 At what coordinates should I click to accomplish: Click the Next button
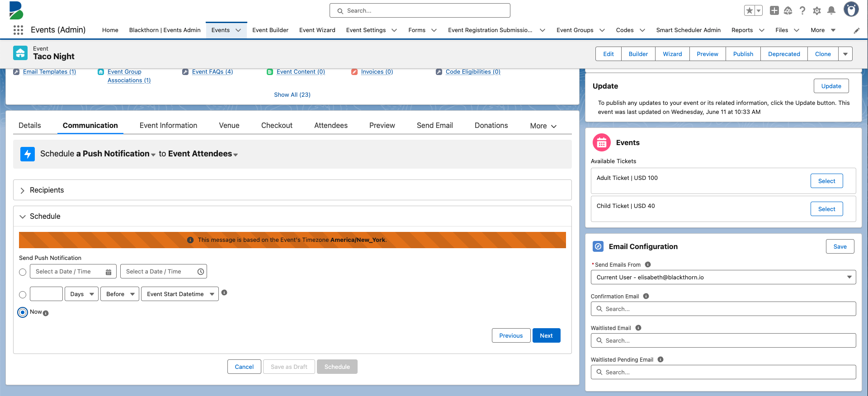coord(546,335)
